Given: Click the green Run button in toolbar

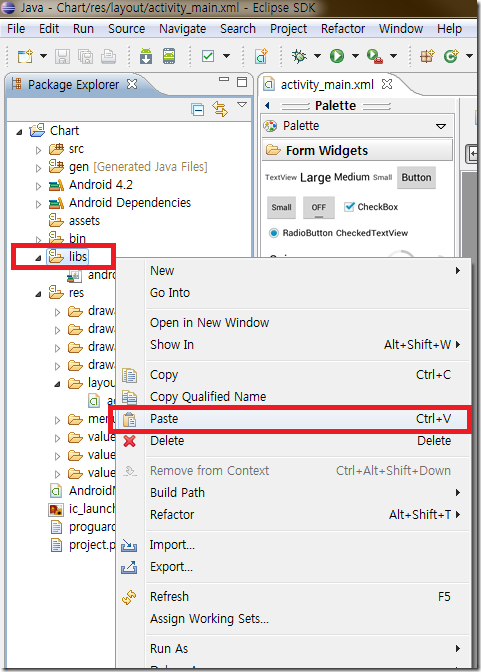Looking at the screenshot, I should (337, 56).
